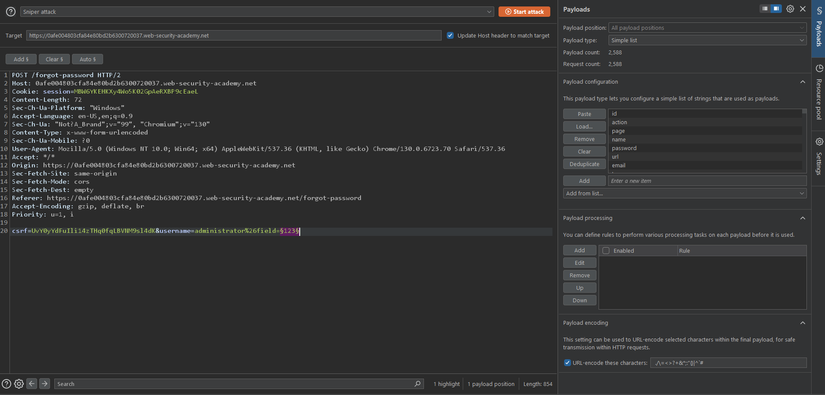Open Payloads panel settings gear

[790, 9]
